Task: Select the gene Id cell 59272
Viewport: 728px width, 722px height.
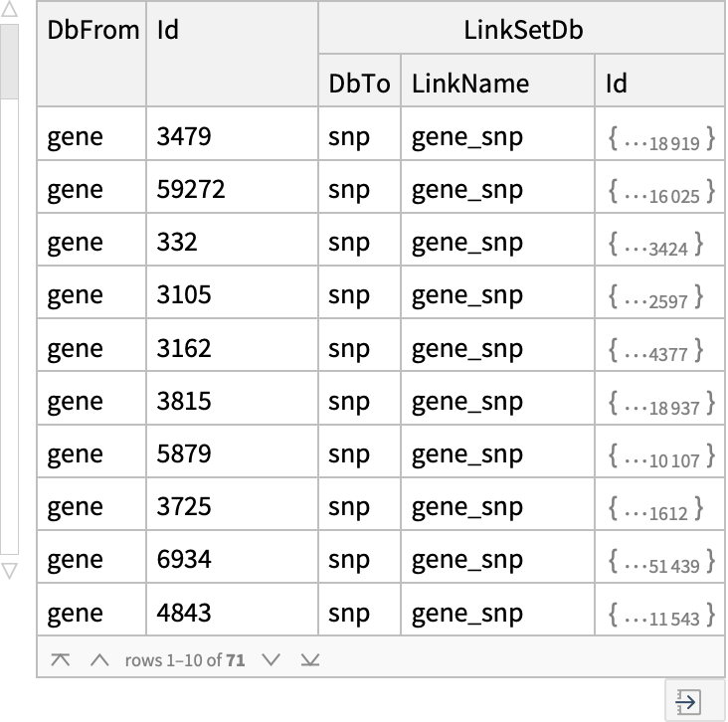Action: [x=191, y=189]
